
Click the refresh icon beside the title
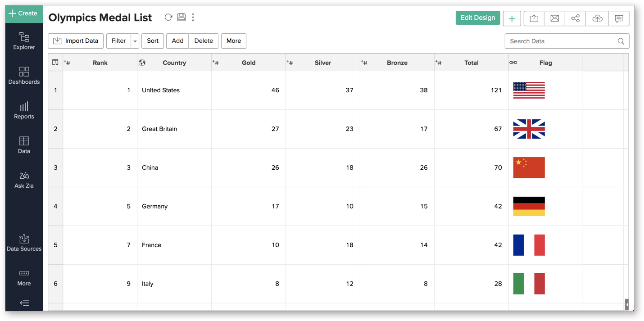coord(168,17)
